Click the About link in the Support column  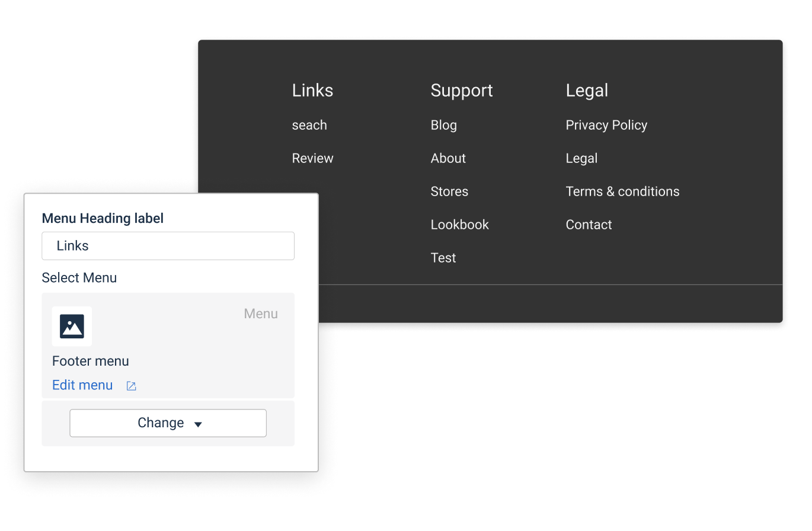[x=448, y=158]
